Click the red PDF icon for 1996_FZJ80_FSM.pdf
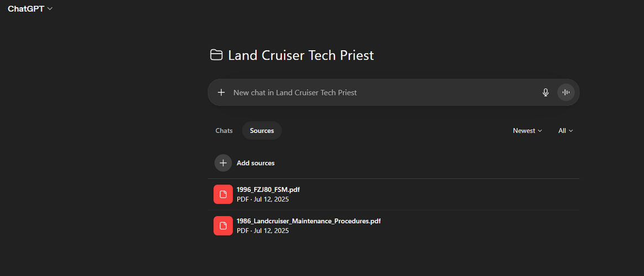This screenshot has width=644, height=276. point(223,194)
